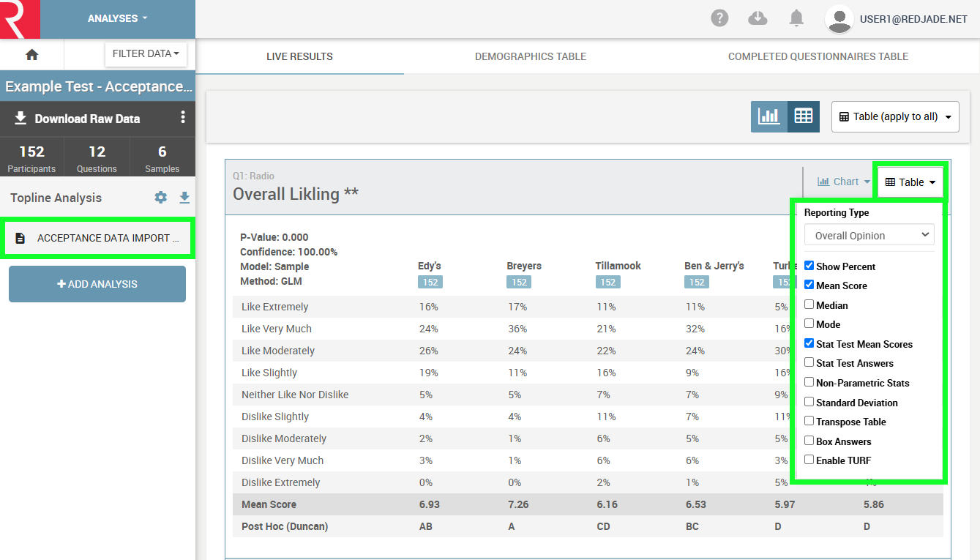Click the ADD ANALYSIS button
This screenshot has height=560, width=980.
pos(97,284)
